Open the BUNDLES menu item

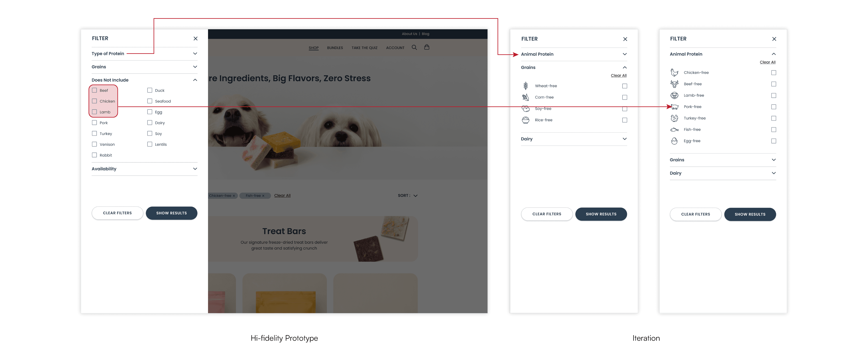coord(335,48)
